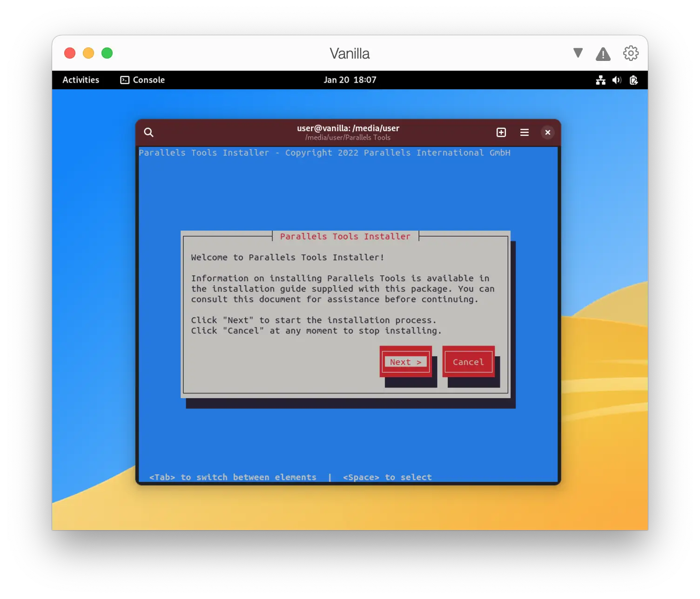
Task: Click the red close button of Vanilla window
Action: pyautogui.click(x=70, y=53)
